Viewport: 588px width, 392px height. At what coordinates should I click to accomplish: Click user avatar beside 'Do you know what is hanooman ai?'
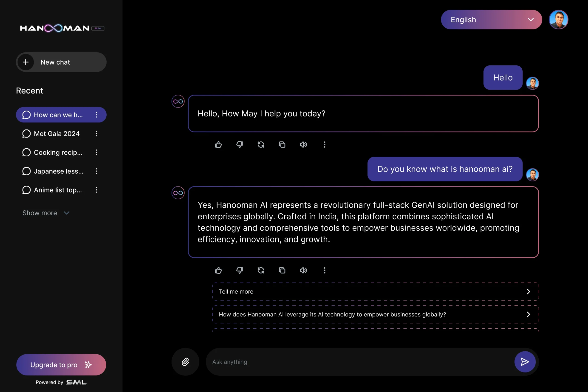[532, 175]
